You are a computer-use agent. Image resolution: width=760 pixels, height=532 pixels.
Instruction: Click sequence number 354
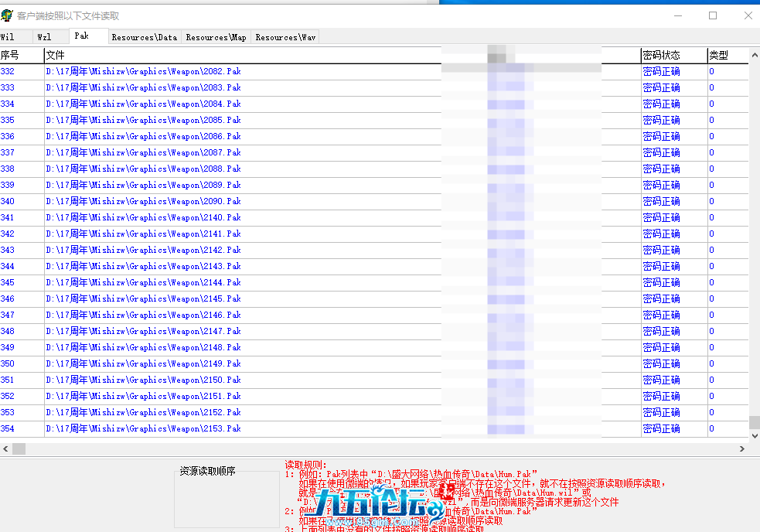click(x=7, y=428)
